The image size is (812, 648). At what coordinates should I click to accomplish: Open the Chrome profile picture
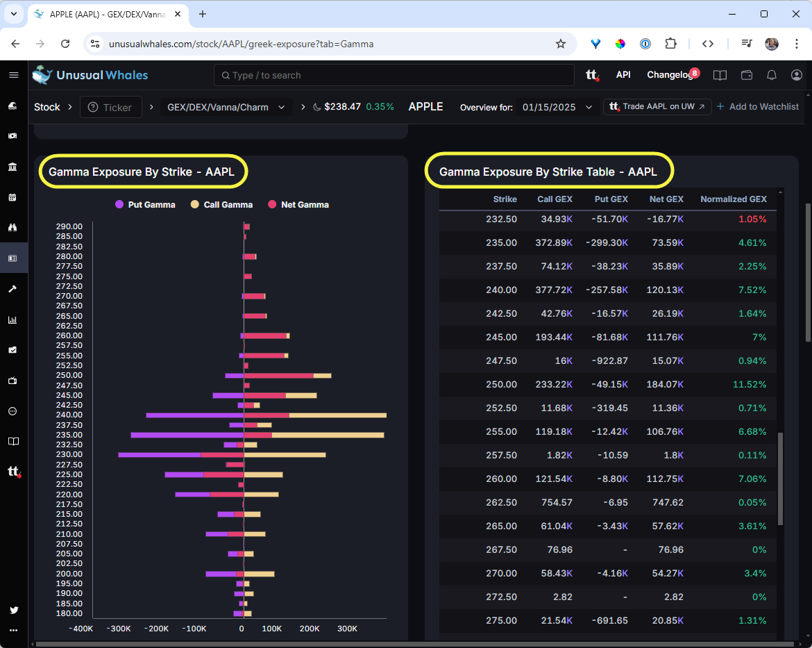tap(772, 44)
